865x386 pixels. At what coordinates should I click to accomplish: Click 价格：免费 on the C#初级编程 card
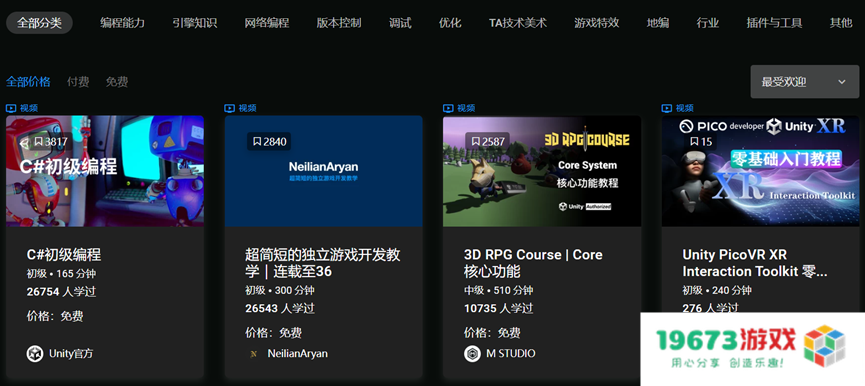55,317
